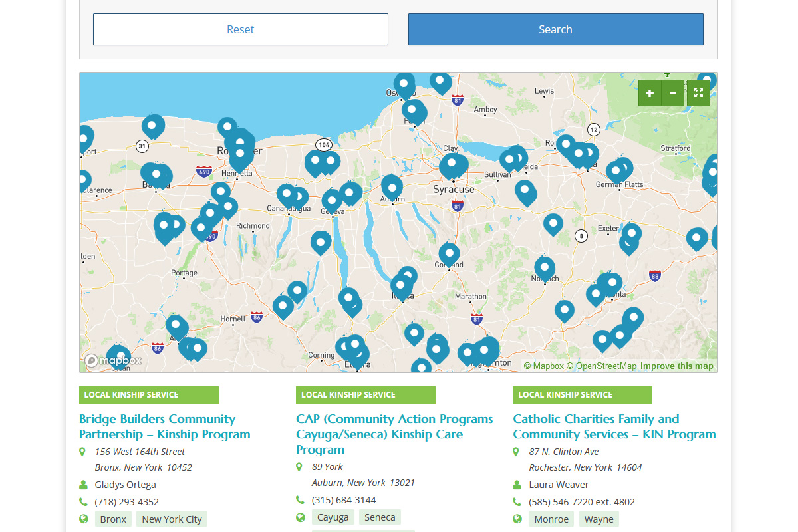This screenshot has width=798, height=532.
Task: Click the Reset button
Action: point(241,29)
